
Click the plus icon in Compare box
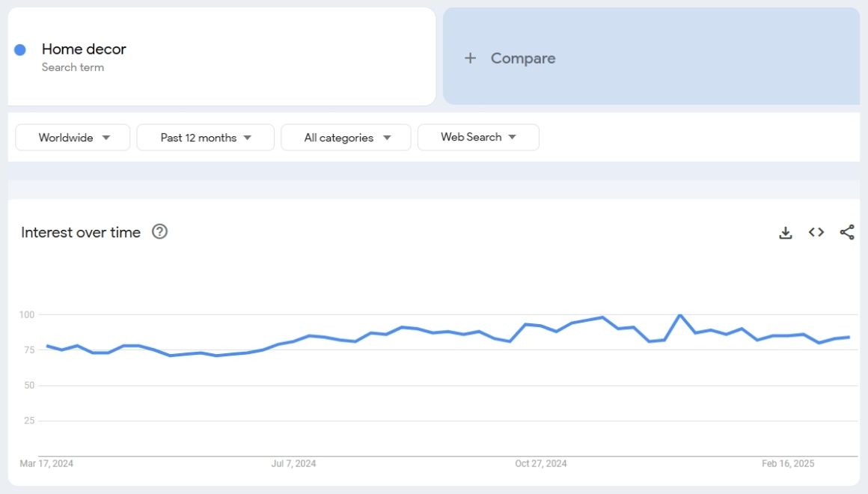click(x=470, y=58)
